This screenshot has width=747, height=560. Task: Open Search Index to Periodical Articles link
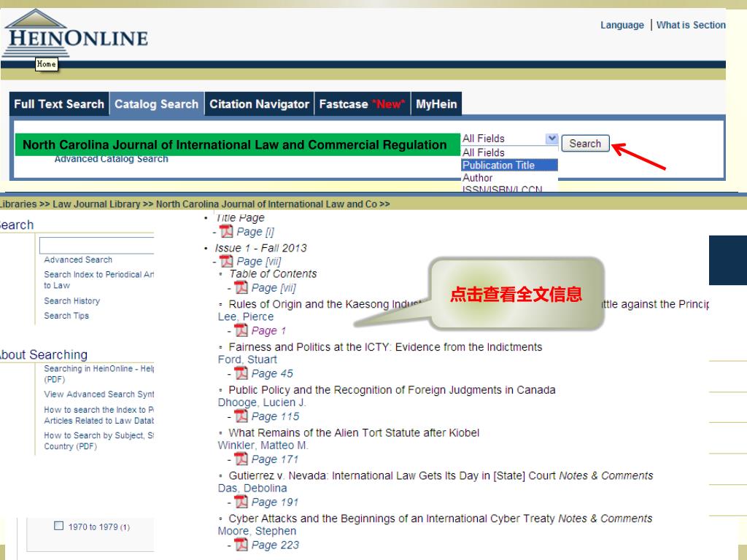(x=98, y=280)
